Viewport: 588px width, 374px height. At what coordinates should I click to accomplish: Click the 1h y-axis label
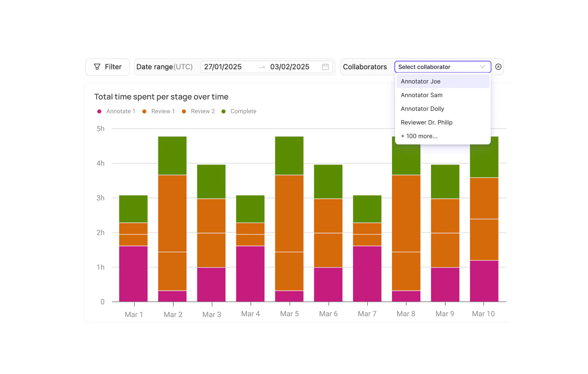[x=100, y=267]
